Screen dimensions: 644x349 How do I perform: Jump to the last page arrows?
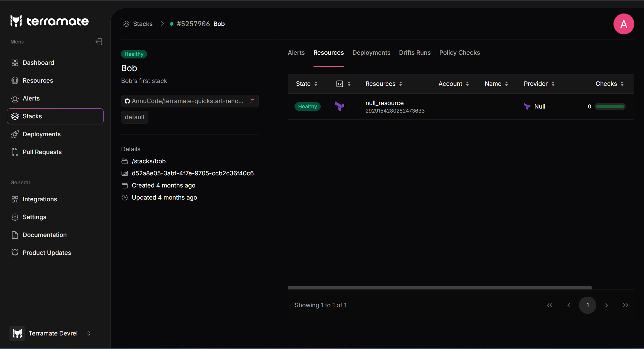click(625, 305)
